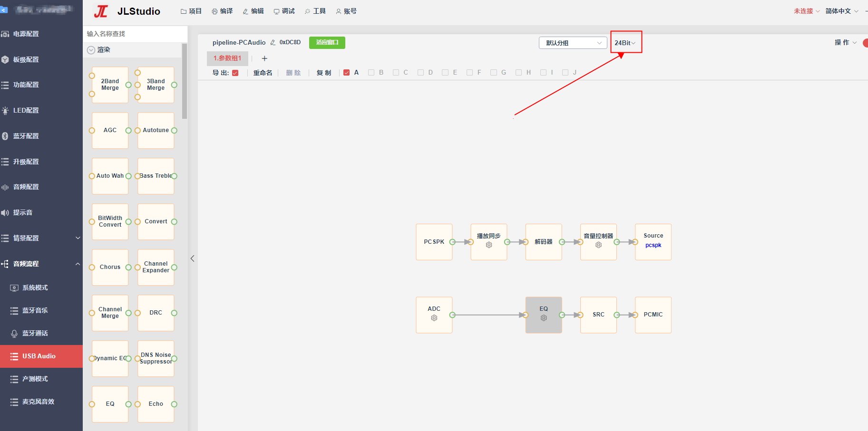Add a new parameter group with plus icon
Image resolution: width=868 pixels, height=431 pixels.
(264, 58)
